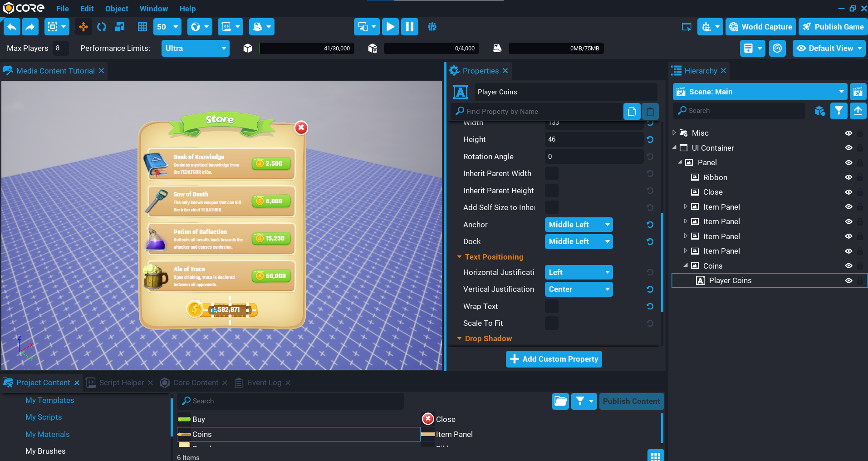Toggle grid snapping icon

(x=142, y=27)
